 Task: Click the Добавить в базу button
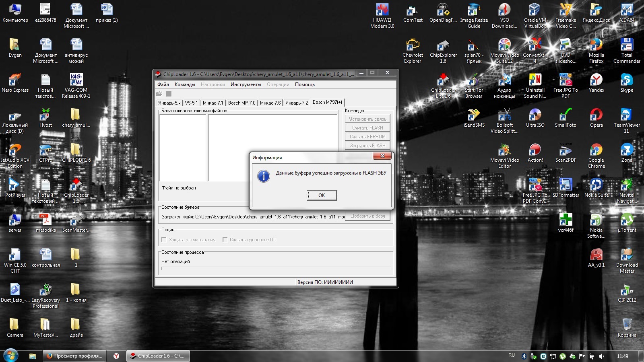367,216
